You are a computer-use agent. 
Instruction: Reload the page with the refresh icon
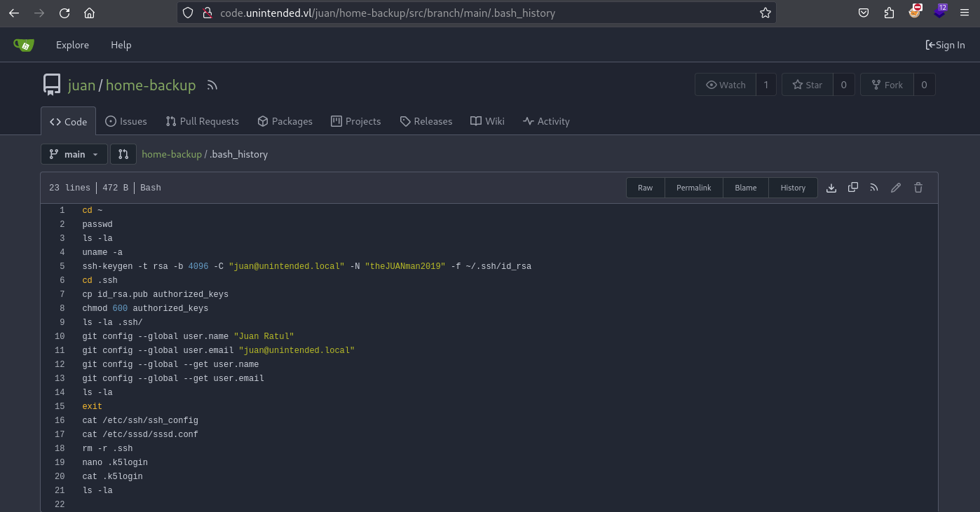coord(64,13)
